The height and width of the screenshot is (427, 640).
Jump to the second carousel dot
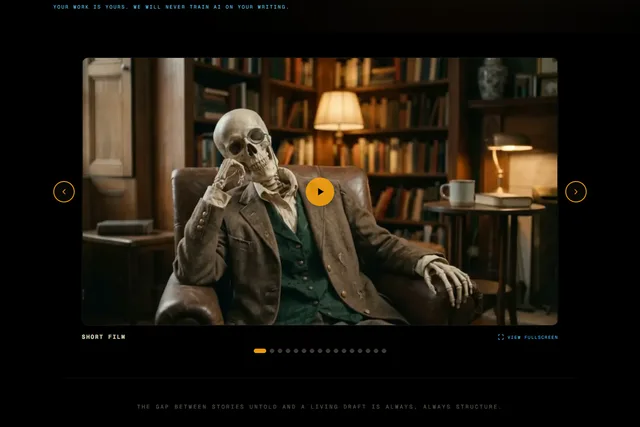pyautogui.click(x=272, y=351)
